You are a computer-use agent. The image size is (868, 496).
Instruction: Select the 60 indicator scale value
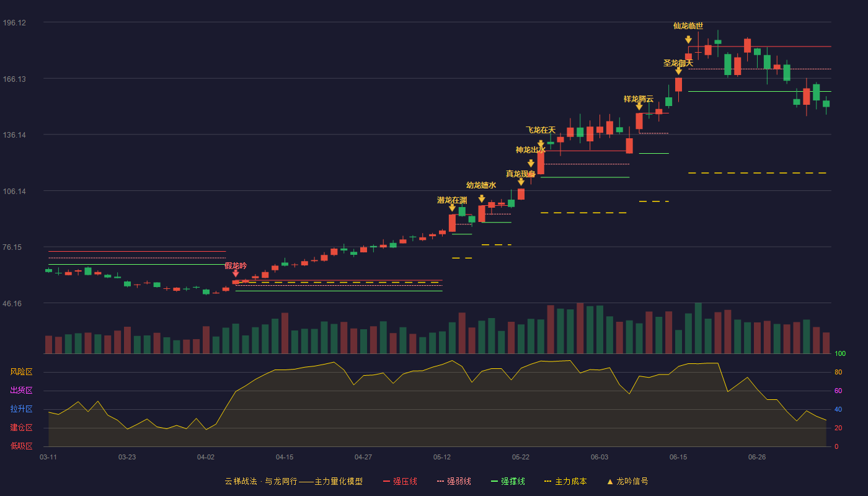(838, 391)
